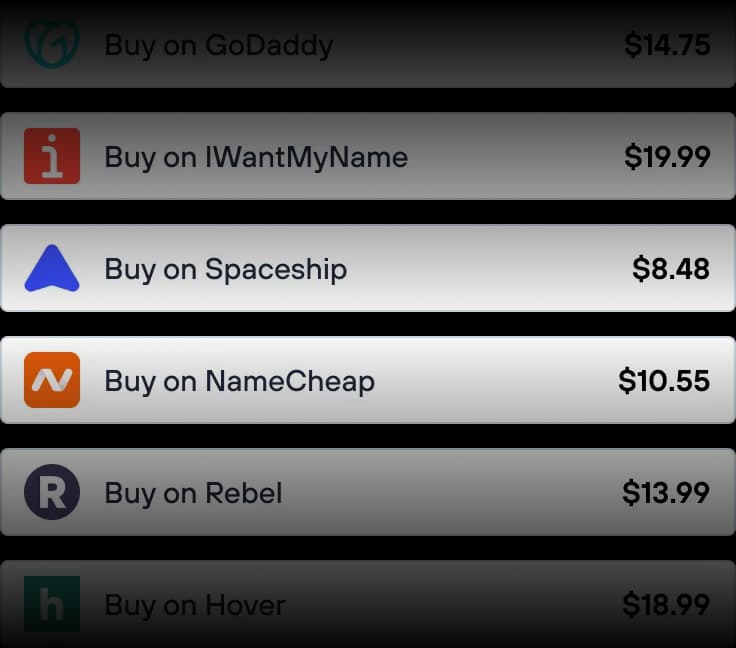Image resolution: width=736 pixels, height=648 pixels.
Task: Pick the "Buy on Rebel" text
Action: (x=193, y=493)
